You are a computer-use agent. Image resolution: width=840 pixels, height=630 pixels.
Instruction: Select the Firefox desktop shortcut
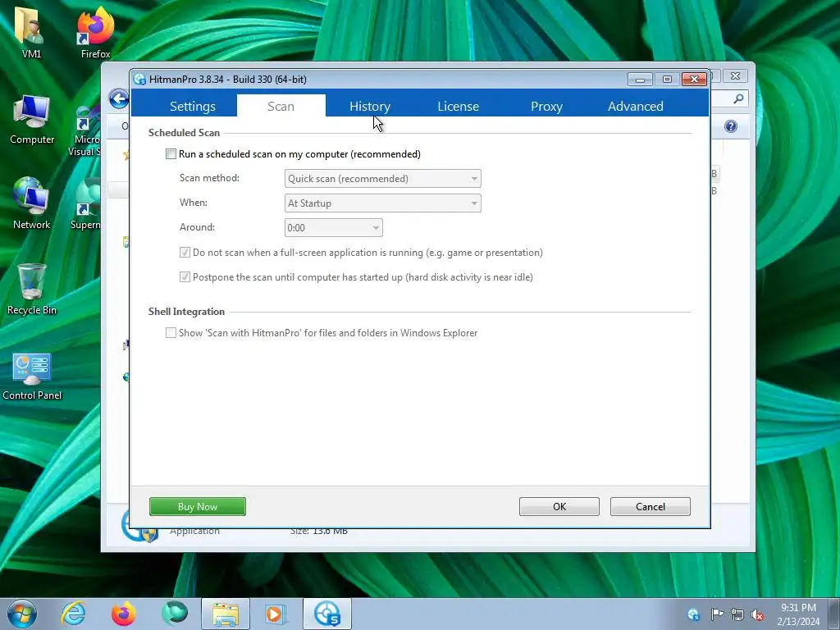(x=95, y=33)
